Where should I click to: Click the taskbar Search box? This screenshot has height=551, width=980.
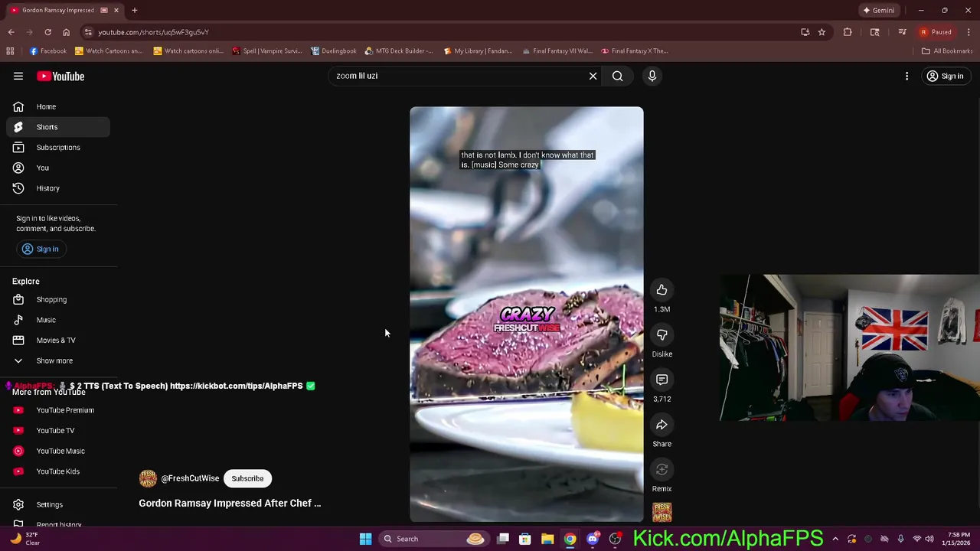(x=434, y=539)
